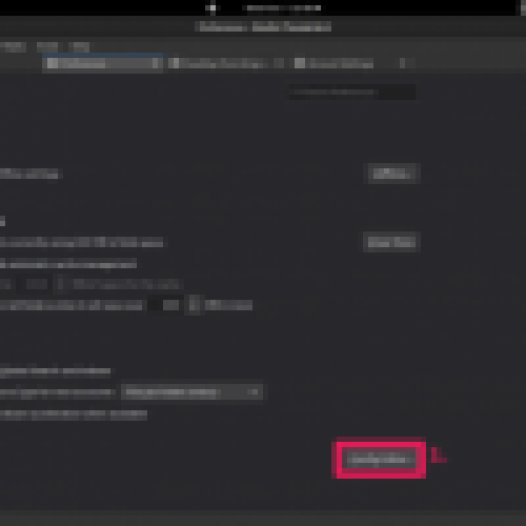
Task: Open the first visible menu bar item
Action: tap(13, 47)
